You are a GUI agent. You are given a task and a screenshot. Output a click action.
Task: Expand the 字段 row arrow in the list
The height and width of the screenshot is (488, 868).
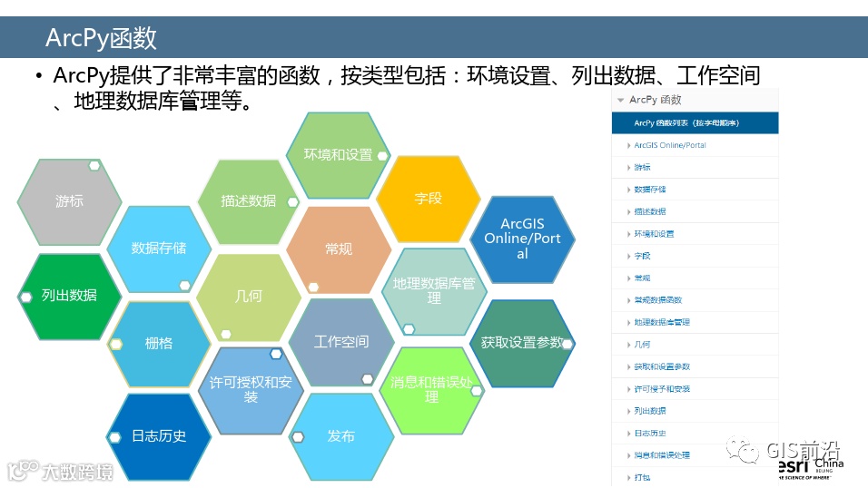(629, 256)
